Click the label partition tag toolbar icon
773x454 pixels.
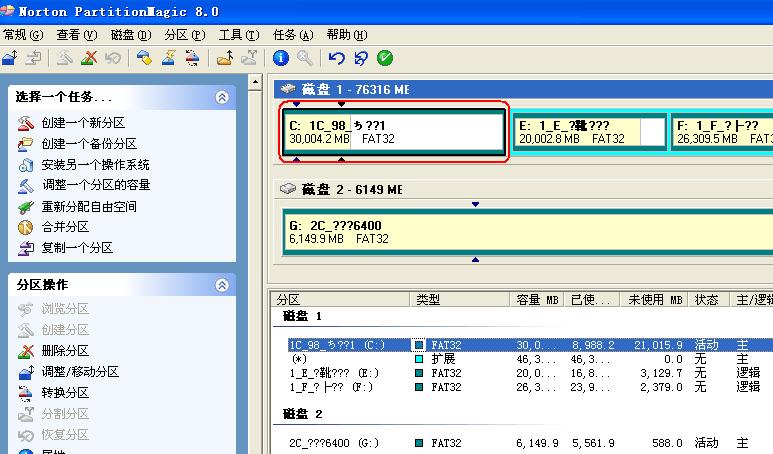pos(144,58)
